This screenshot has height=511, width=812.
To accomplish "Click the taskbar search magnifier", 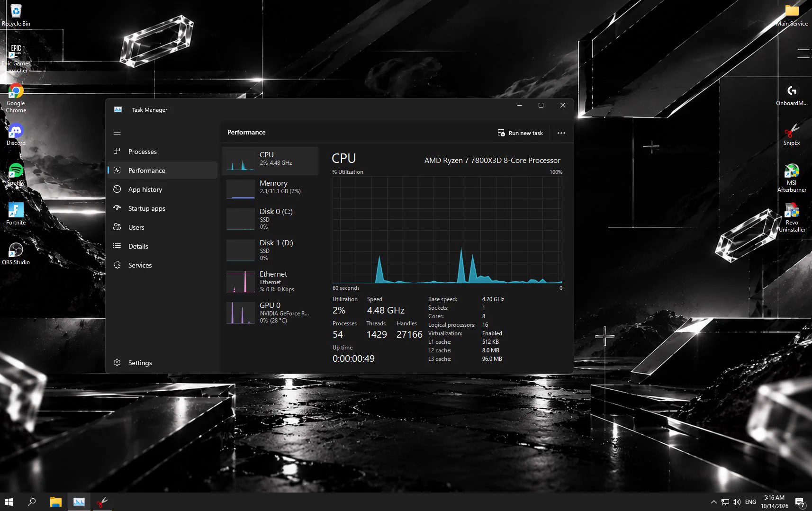I will coord(32,502).
